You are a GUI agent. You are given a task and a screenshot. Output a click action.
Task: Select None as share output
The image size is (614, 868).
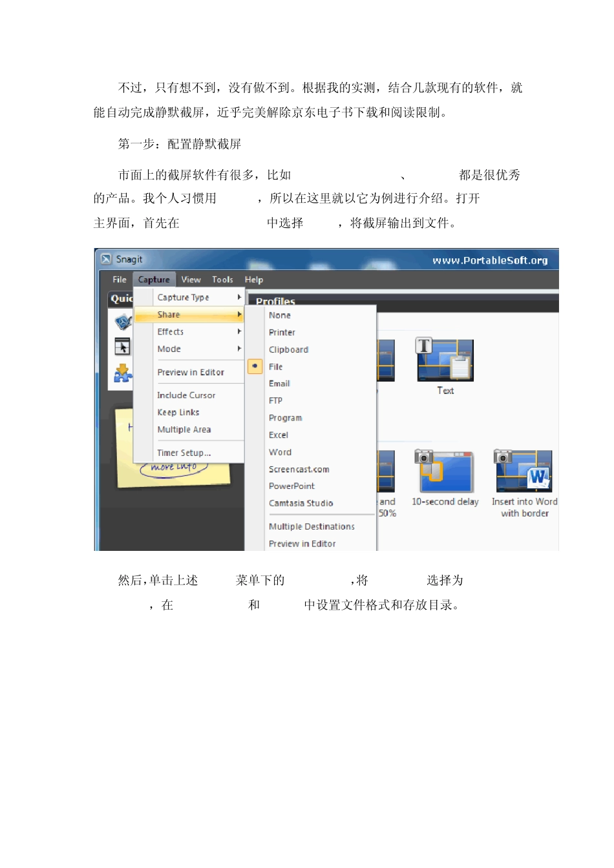coord(311,315)
